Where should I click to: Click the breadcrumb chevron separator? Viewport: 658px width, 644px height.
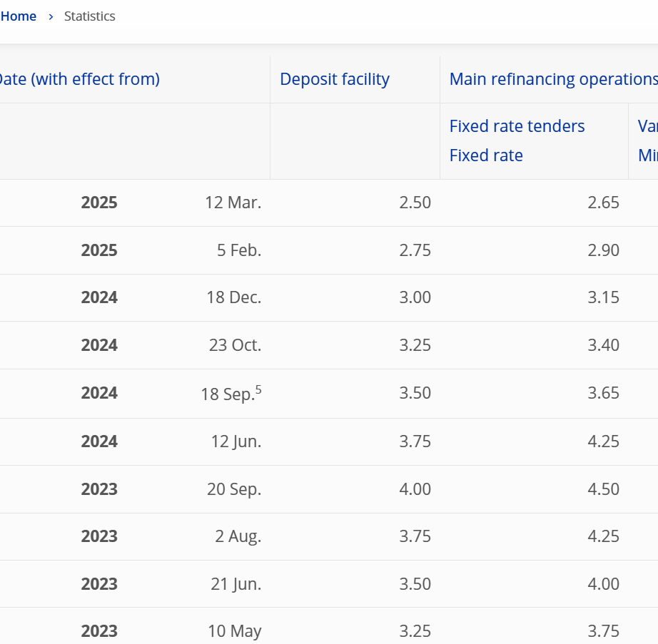pos(51,16)
